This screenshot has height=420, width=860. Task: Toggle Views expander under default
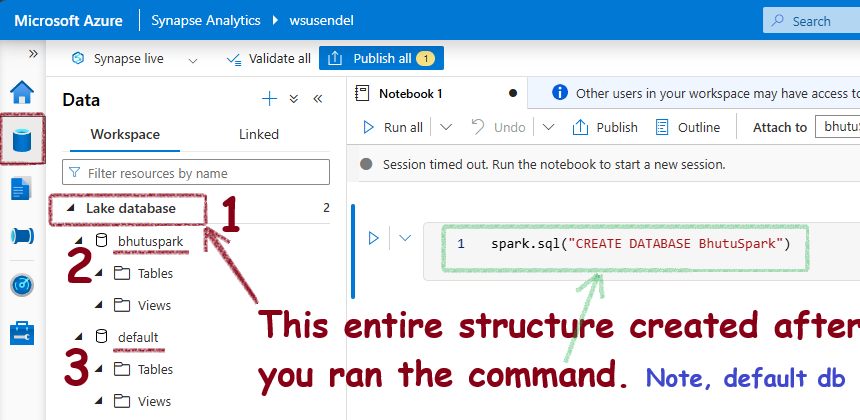click(x=99, y=401)
